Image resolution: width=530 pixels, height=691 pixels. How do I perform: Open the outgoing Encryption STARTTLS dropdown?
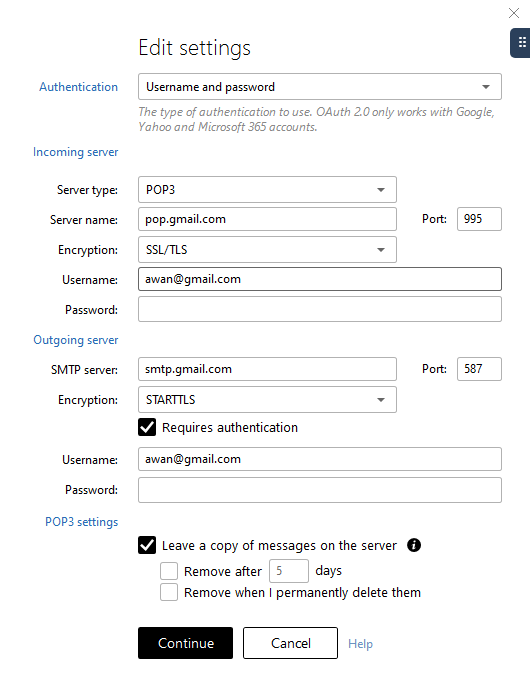[267, 400]
